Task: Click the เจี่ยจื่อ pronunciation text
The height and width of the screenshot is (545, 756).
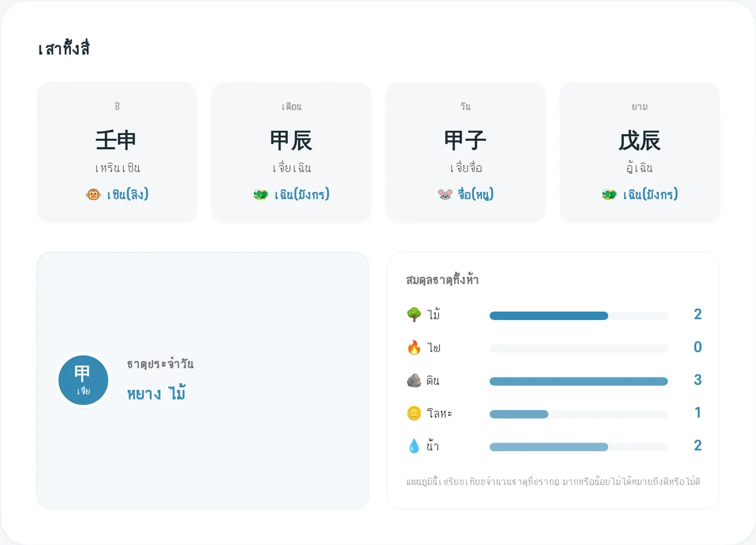Action: click(x=465, y=168)
